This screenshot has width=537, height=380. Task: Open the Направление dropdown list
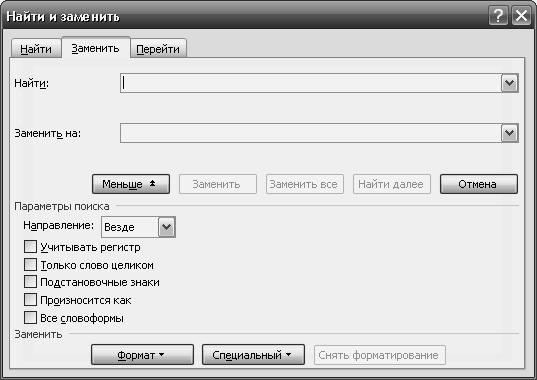click(166, 227)
